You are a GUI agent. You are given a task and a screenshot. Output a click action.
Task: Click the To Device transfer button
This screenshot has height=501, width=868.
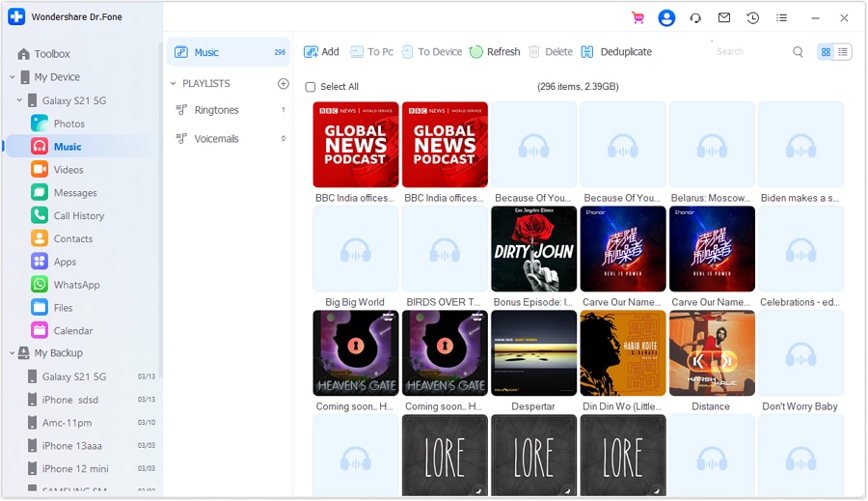point(432,51)
